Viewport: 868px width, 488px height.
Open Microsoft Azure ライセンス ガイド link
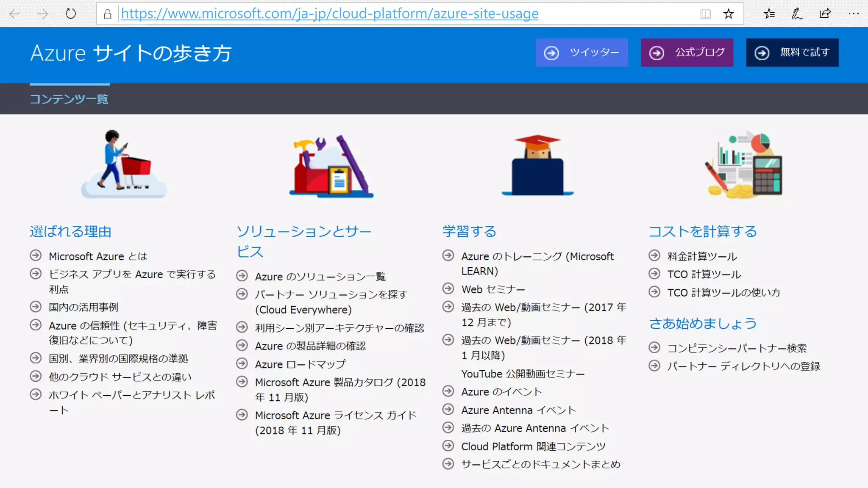click(x=336, y=423)
